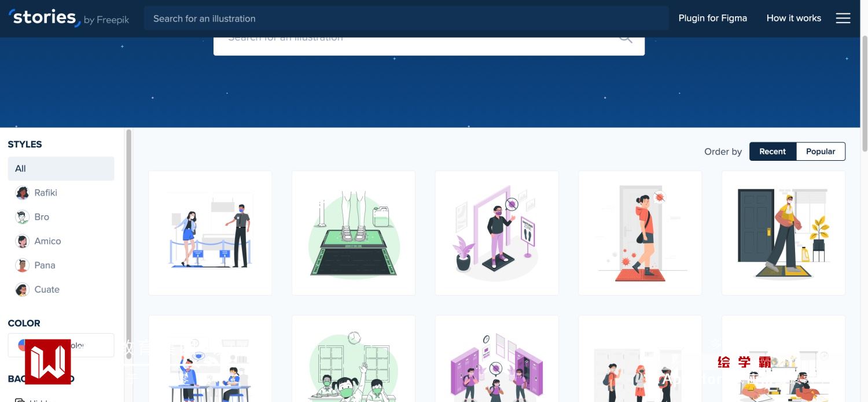Choose the Pana style label

pos(45,265)
